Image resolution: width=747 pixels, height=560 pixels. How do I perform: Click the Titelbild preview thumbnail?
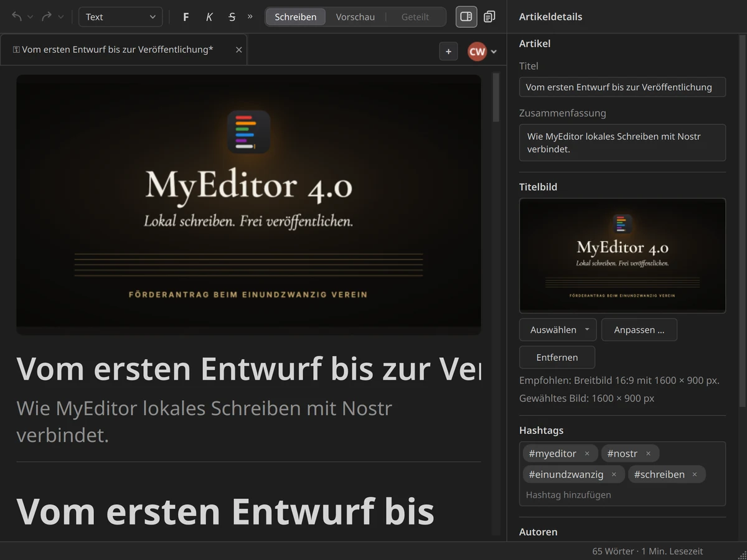pos(622,255)
